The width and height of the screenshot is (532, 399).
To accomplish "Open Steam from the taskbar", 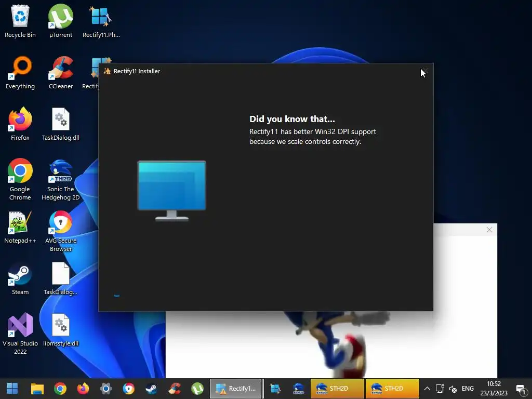I will [151, 389].
